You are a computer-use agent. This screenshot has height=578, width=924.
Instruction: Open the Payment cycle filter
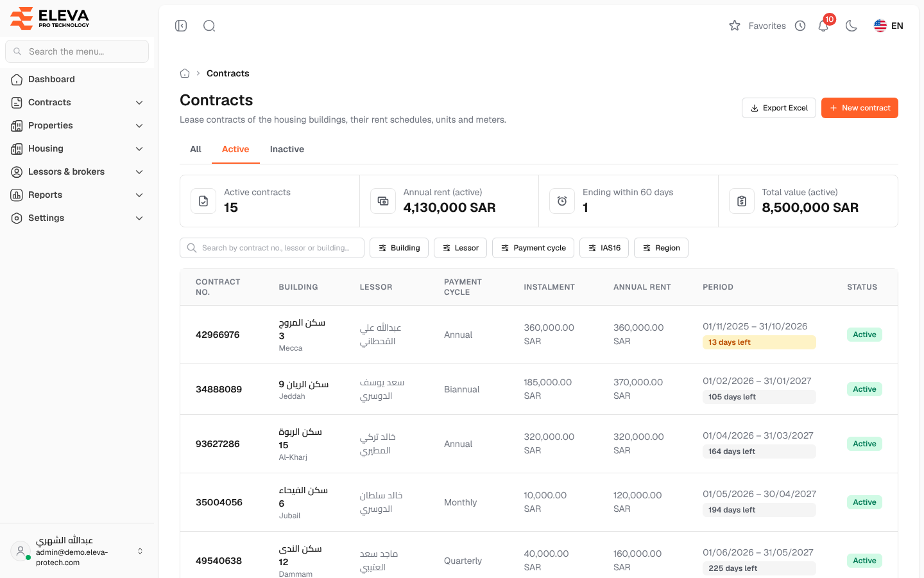click(x=533, y=248)
